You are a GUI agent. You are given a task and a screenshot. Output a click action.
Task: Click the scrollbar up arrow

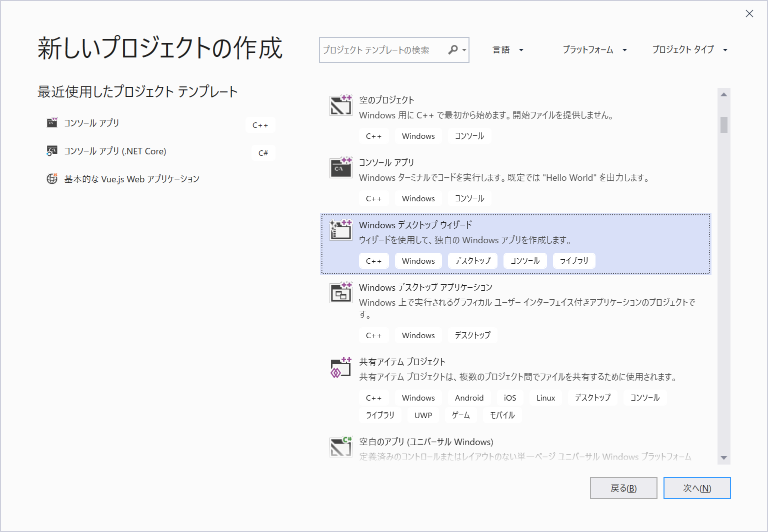tap(724, 94)
